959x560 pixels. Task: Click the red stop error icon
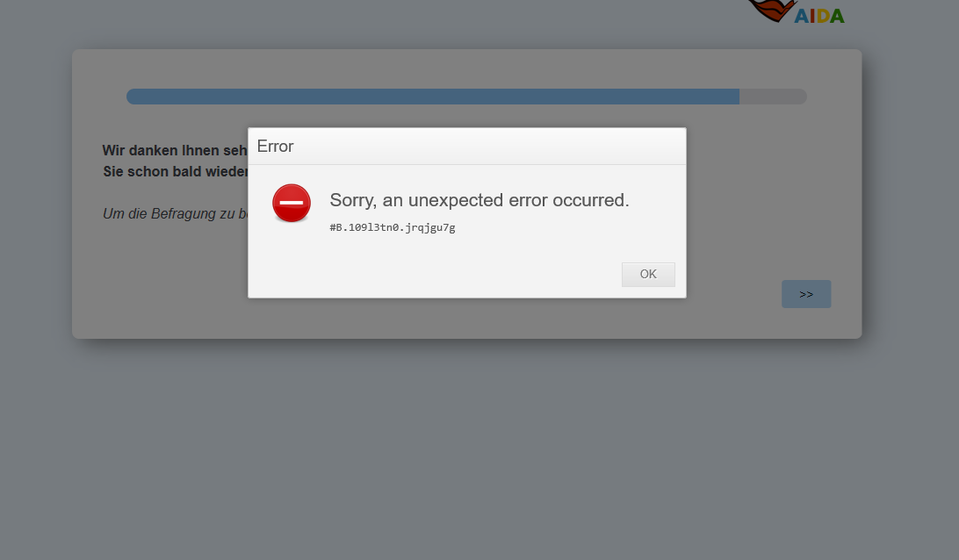292,203
